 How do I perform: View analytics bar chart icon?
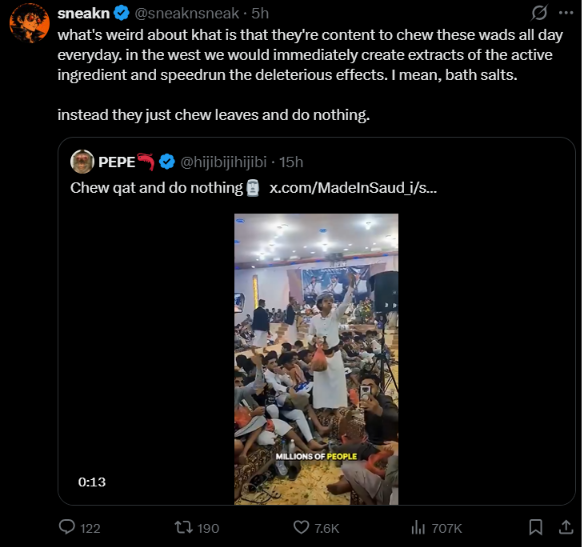(x=418, y=527)
